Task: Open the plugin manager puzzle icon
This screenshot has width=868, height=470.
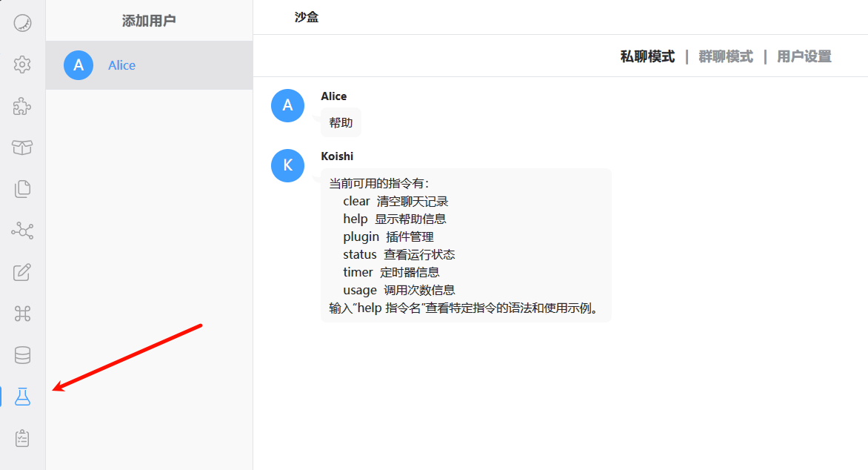Action: coord(22,106)
